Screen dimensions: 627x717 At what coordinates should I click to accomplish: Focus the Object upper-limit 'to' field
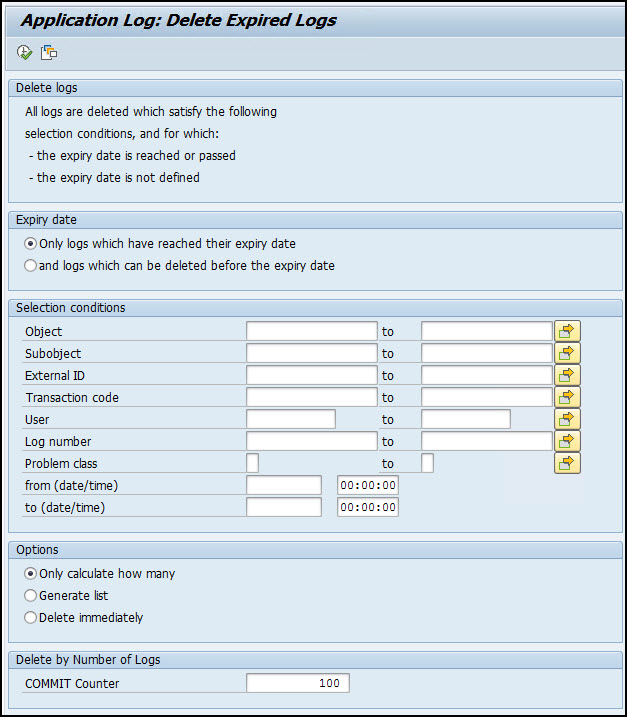coord(487,331)
